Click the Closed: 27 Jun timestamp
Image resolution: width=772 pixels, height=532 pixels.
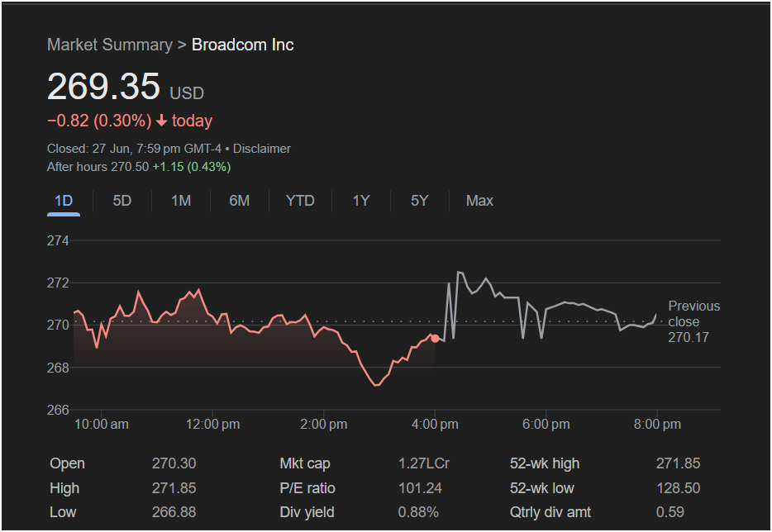(135, 149)
